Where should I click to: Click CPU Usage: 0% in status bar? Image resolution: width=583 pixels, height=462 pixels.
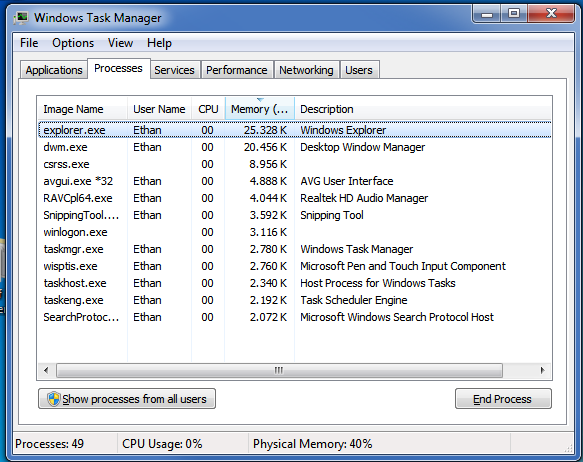[162, 444]
